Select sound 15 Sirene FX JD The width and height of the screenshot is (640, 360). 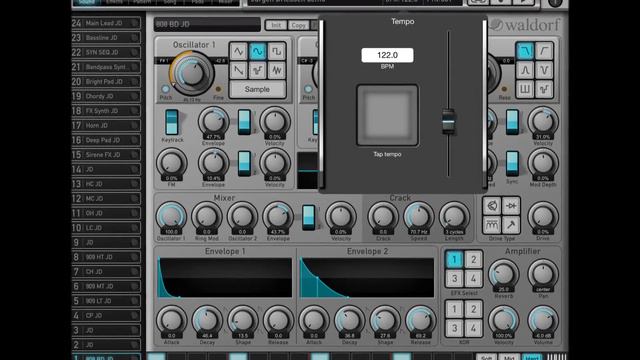pos(106,155)
